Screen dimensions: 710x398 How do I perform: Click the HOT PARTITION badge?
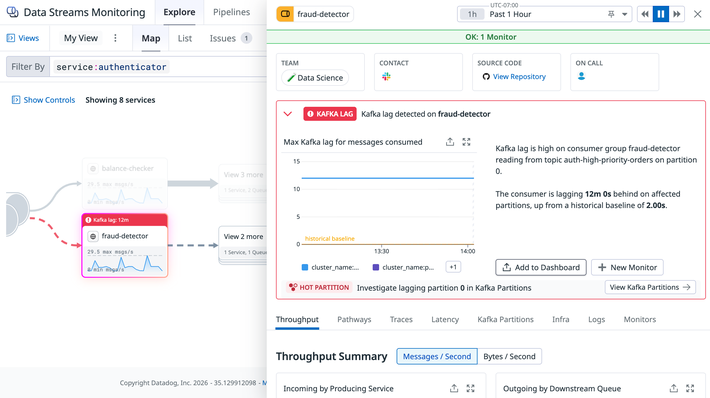tap(319, 288)
